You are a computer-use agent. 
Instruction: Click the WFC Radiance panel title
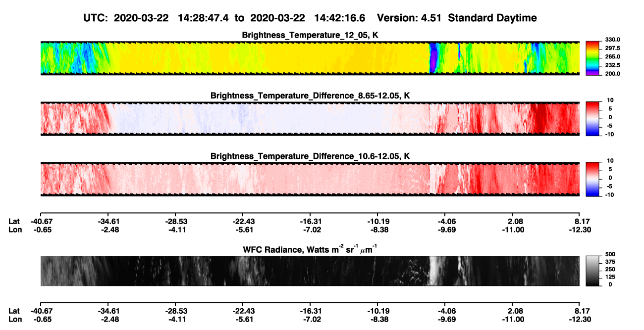(310, 249)
